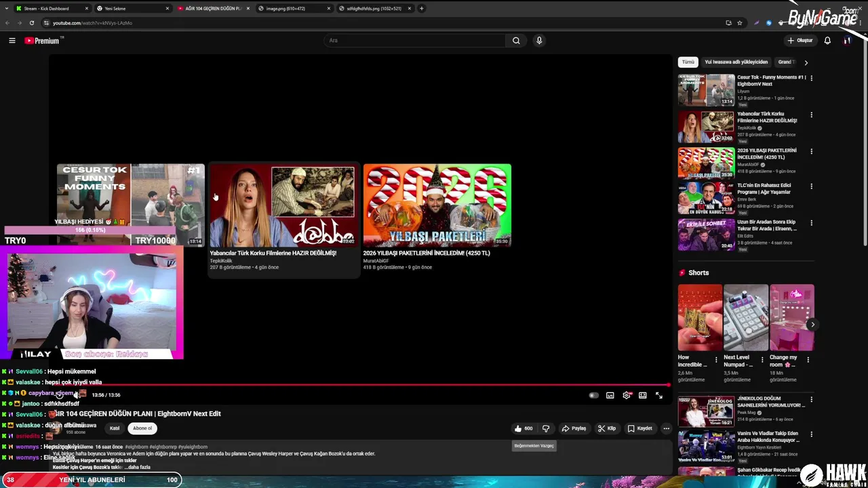
Task: Switch to sdfdgfhdfsfds.png tab
Action: (375, 8)
